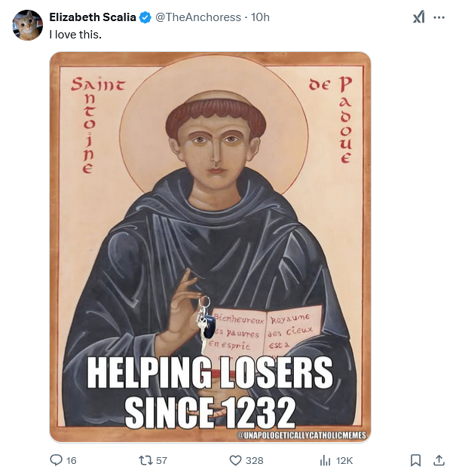459x476 pixels.
Task: Click the 328 likes count
Action: pyautogui.click(x=254, y=460)
